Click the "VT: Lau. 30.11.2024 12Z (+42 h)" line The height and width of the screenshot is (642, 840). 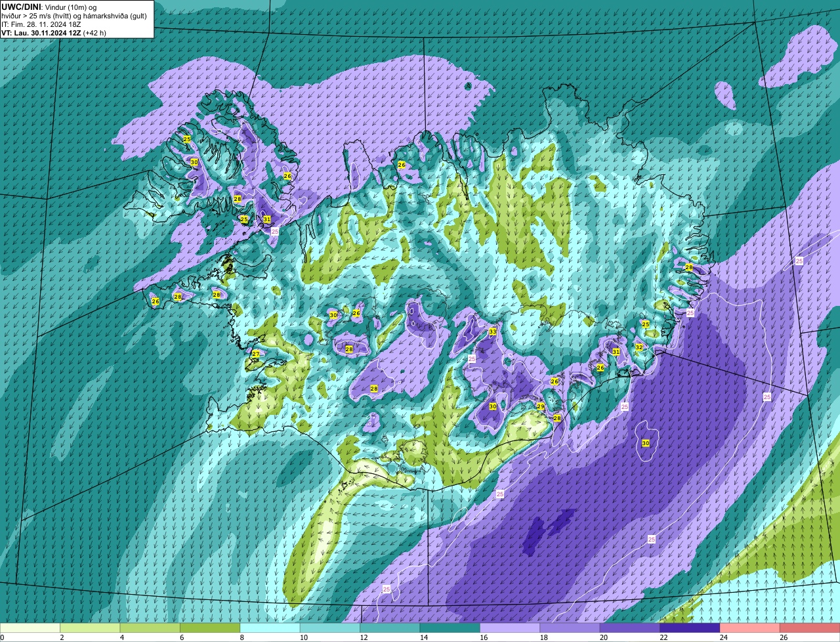point(54,32)
